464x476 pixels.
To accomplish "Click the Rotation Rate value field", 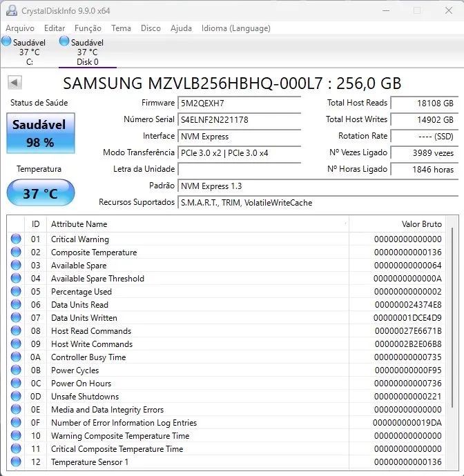I will coord(424,137).
